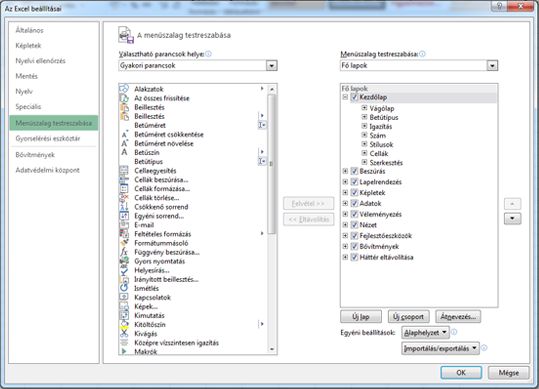Open the Választható parancsok helye dropdown
Image resolution: width=539 pixels, height=389 pixels.
coord(272,65)
